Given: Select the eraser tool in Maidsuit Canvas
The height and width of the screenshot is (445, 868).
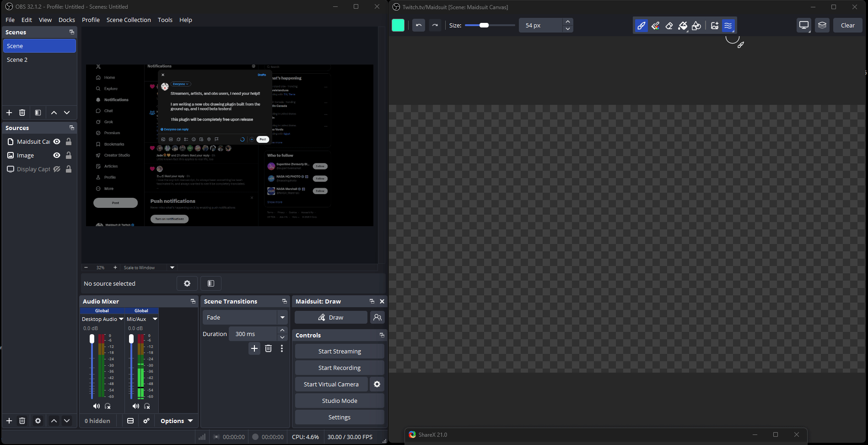Looking at the screenshot, I should point(669,26).
